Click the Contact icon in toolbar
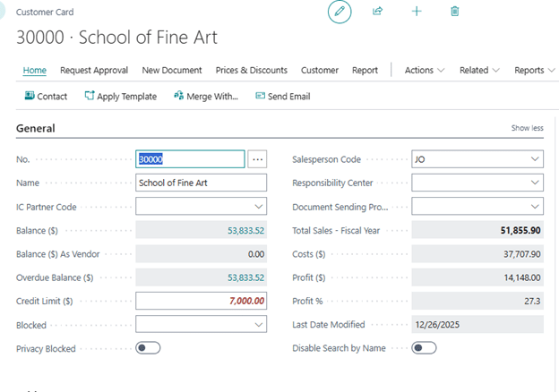This screenshot has height=392, width=559. (30, 96)
